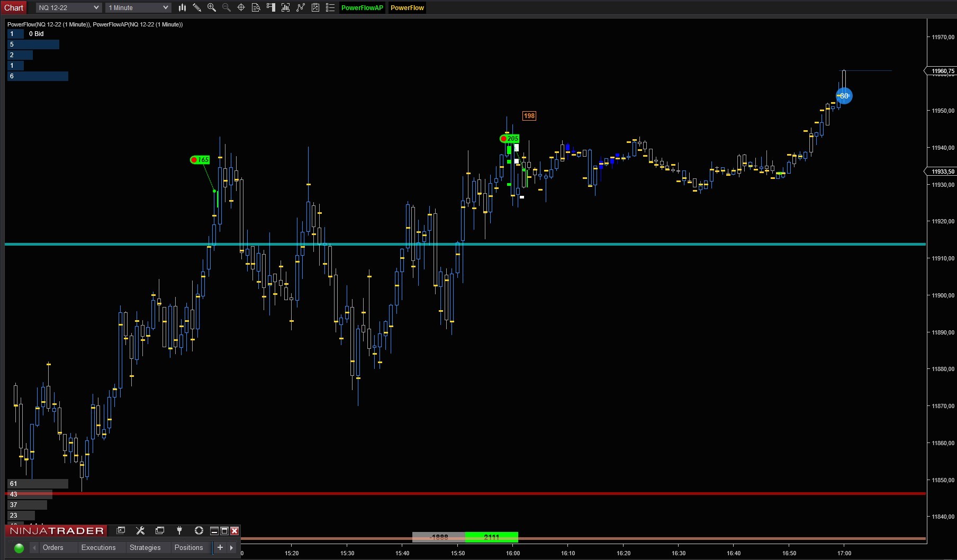Click the 11970,00 price axis label
957x560 pixels.
tap(943, 37)
